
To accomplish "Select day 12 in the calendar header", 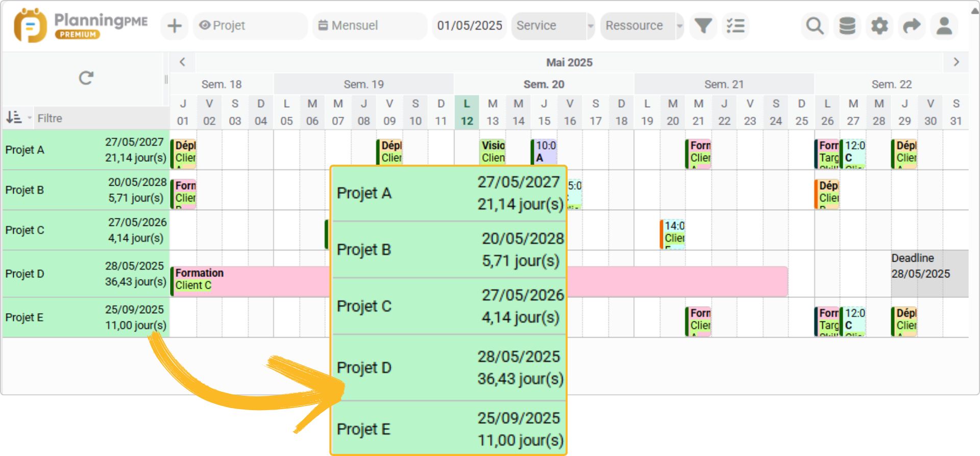I will pos(467,121).
